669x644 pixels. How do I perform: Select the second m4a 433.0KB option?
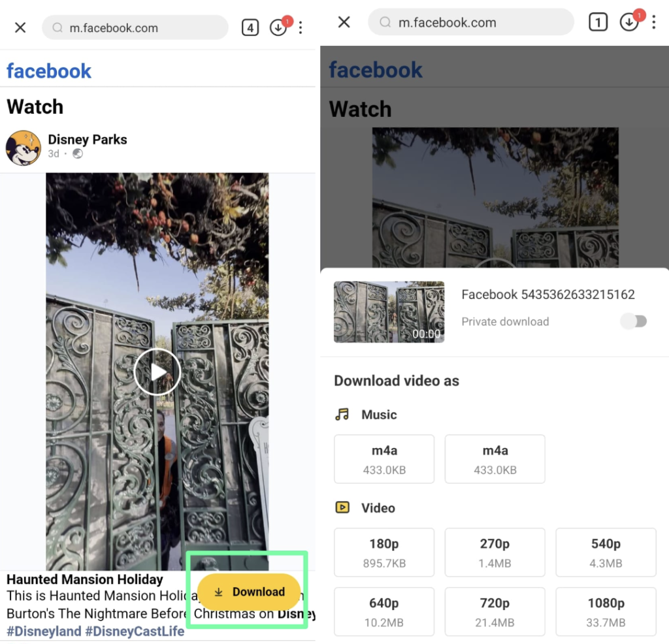495,459
